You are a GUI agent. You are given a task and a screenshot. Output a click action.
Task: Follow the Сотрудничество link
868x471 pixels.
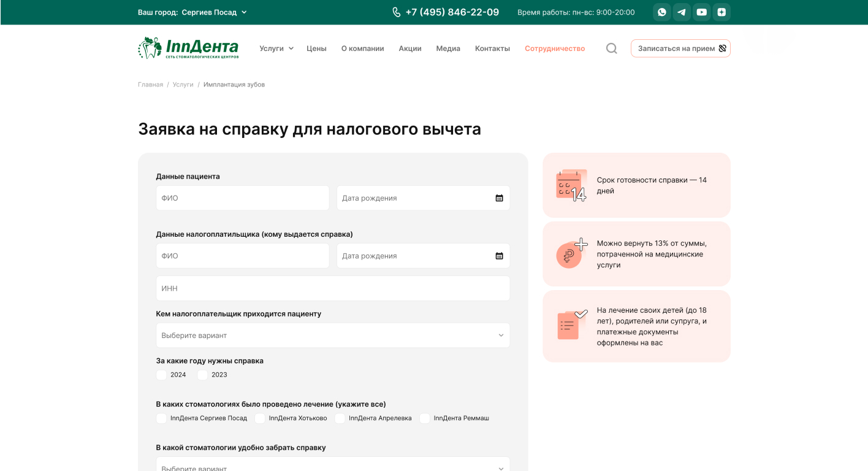point(554,48)
